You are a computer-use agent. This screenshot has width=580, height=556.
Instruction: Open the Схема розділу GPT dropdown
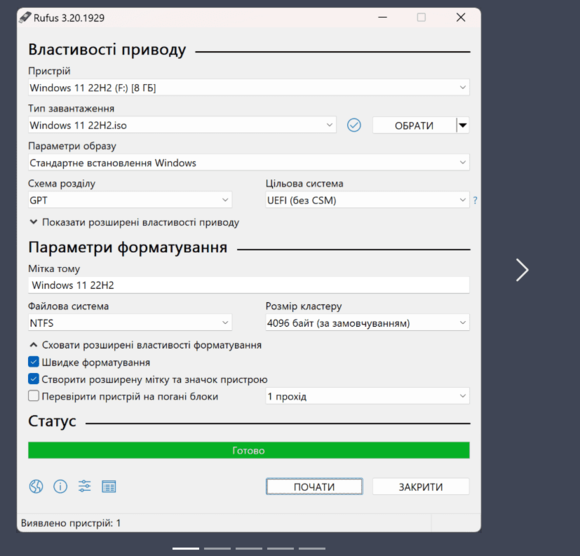click(x=130, y=200)
